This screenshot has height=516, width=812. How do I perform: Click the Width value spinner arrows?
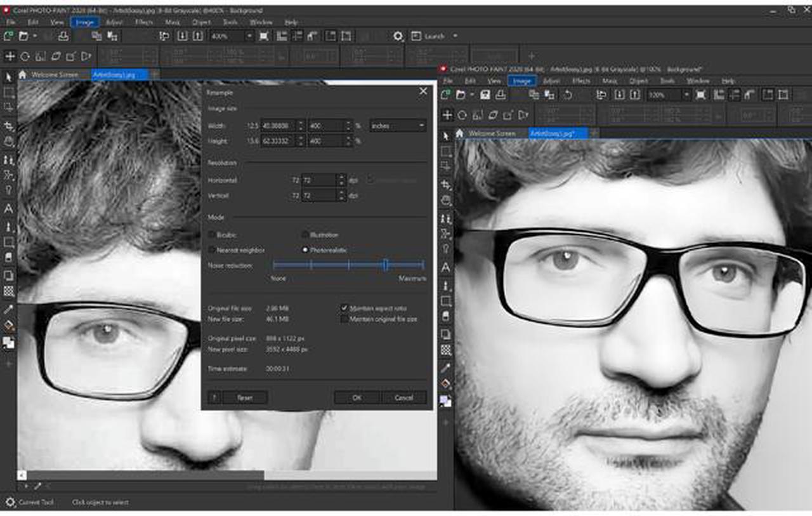click(x=300, y=126)
